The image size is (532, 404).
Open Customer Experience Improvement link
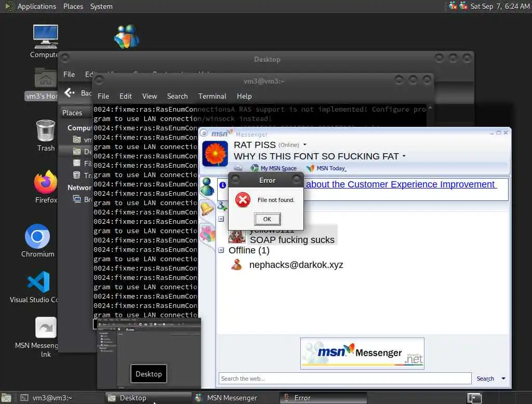coord(401,184)
